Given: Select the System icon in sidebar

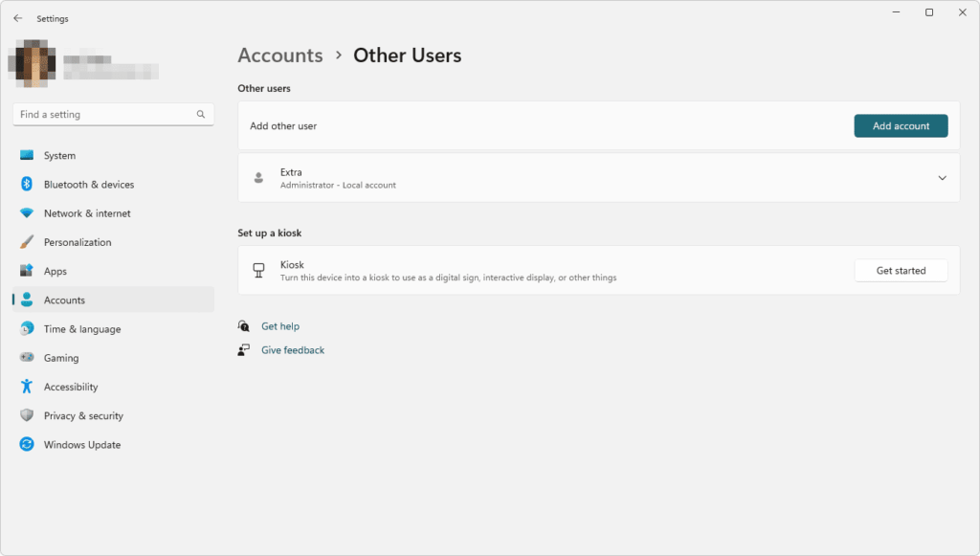Looking at the screenshot, I should [27, 155].
